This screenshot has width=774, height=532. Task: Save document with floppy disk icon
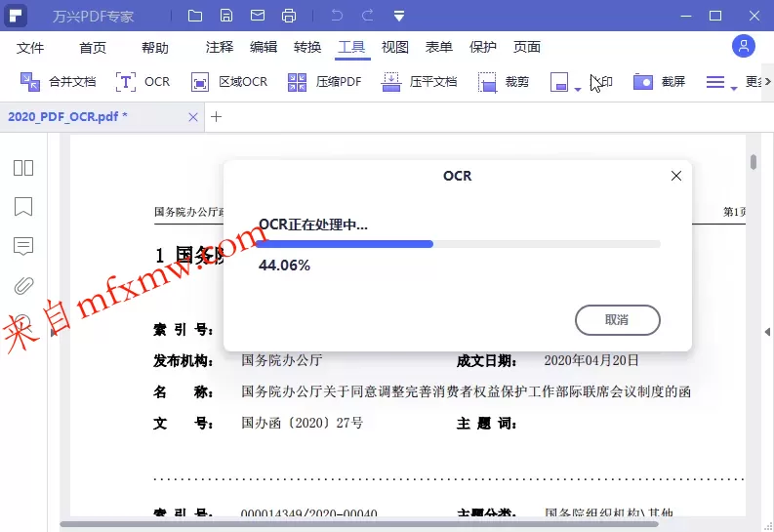point(226,16)
